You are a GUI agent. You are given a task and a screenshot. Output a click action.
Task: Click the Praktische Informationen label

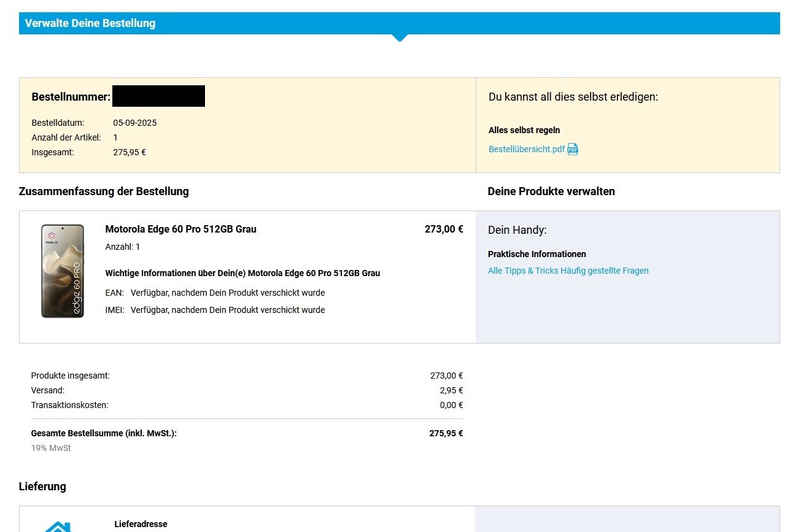tap(537, 254)
